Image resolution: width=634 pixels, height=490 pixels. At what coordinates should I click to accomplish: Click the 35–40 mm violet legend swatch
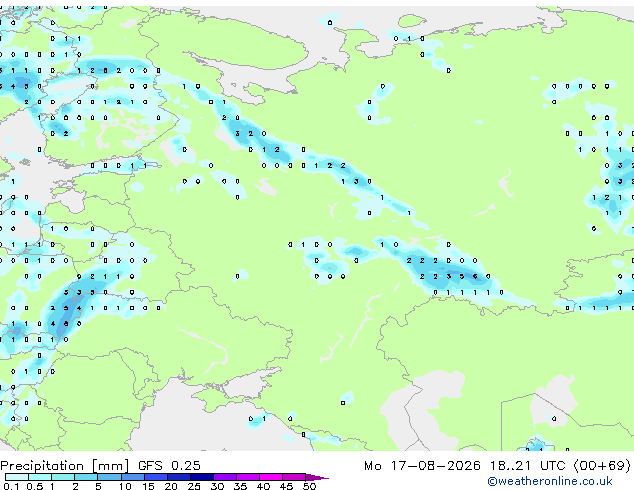[248, 477]
